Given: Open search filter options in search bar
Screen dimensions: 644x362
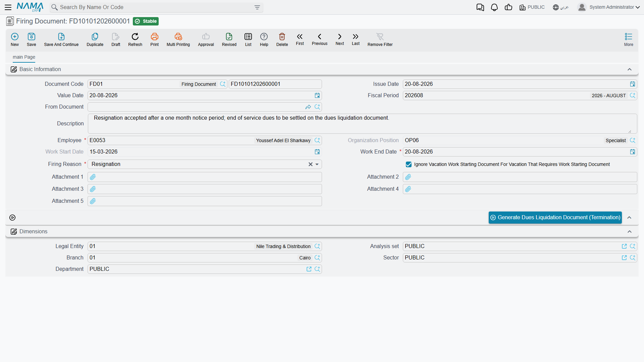Looking at the screenshot, I should pyautogui.click(x=257, y=7).
